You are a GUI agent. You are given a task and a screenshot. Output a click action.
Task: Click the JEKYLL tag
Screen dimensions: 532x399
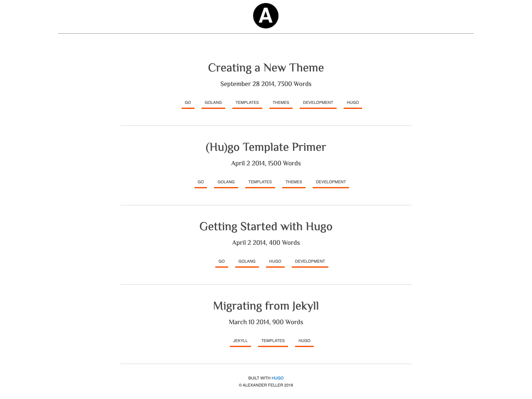(240, 341)
